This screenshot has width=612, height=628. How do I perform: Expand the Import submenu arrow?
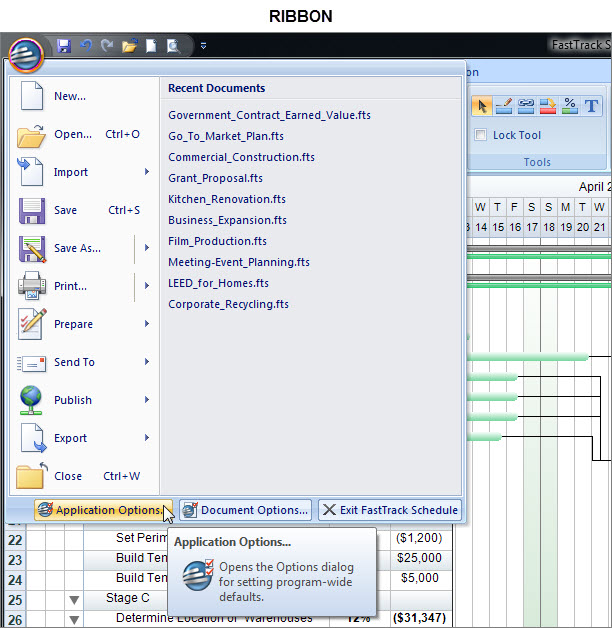tap(147, 172)
